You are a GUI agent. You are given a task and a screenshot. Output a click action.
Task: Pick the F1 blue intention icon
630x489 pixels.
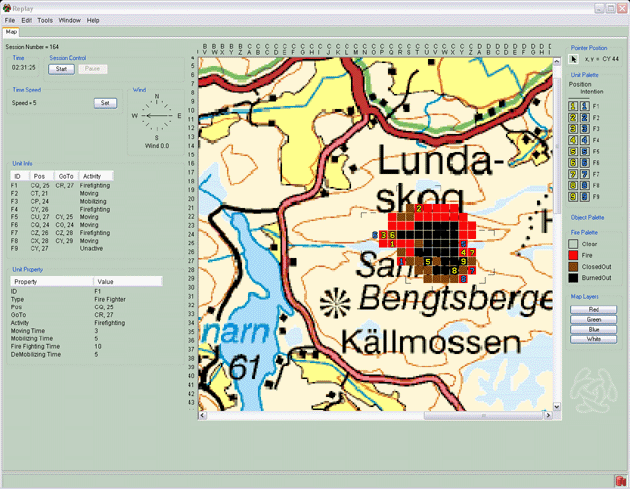(x=584, y=106)
